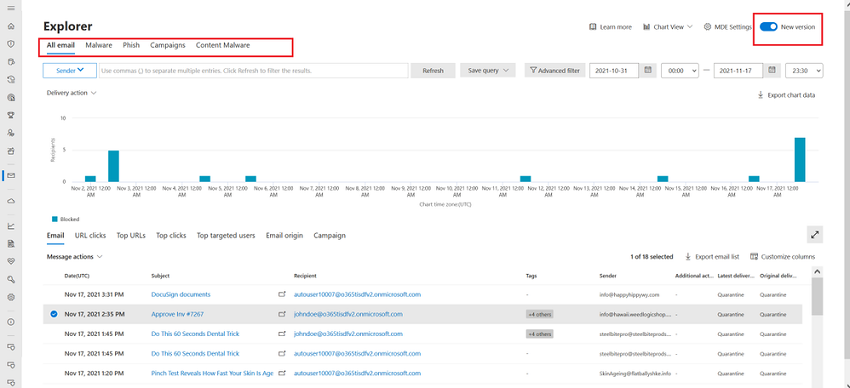Open the end date calendar picker icon

[772, 70]
